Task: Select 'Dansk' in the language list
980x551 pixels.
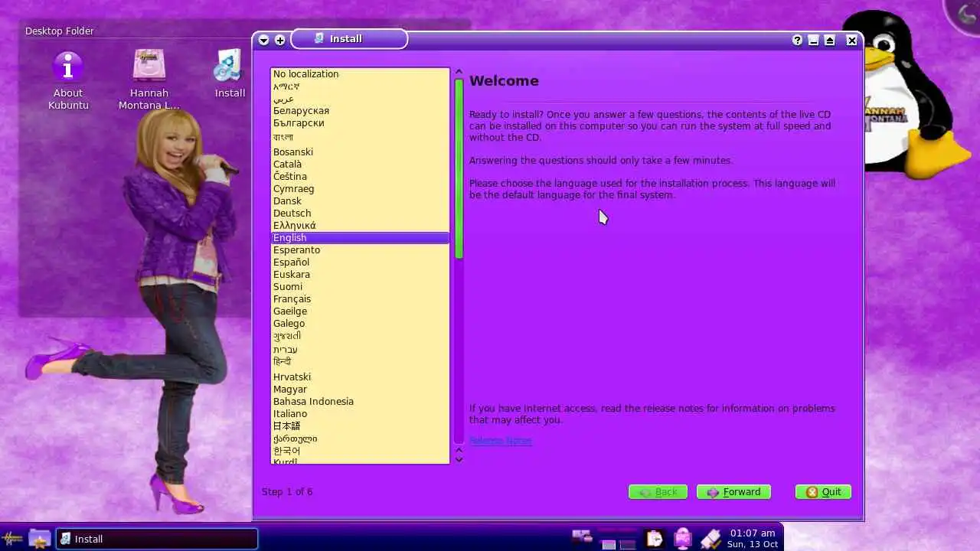Action: pyautogui.click(x=360, y=201)
